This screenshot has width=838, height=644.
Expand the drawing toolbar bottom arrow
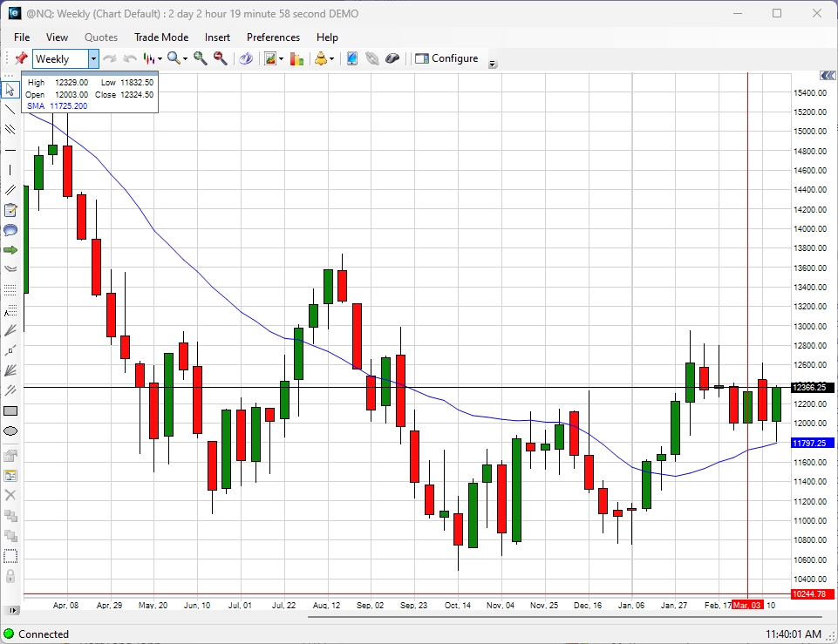[13, 610]
